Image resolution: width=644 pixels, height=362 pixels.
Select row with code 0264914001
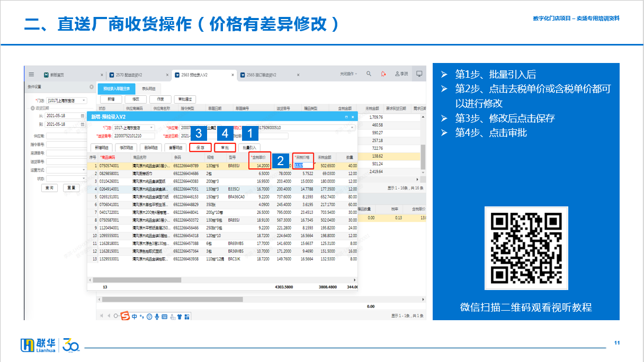(222, 188)
